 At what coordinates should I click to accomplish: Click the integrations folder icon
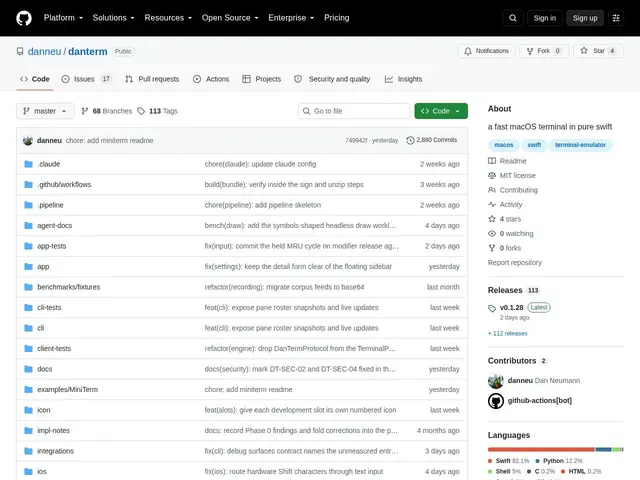click(28, 451)
